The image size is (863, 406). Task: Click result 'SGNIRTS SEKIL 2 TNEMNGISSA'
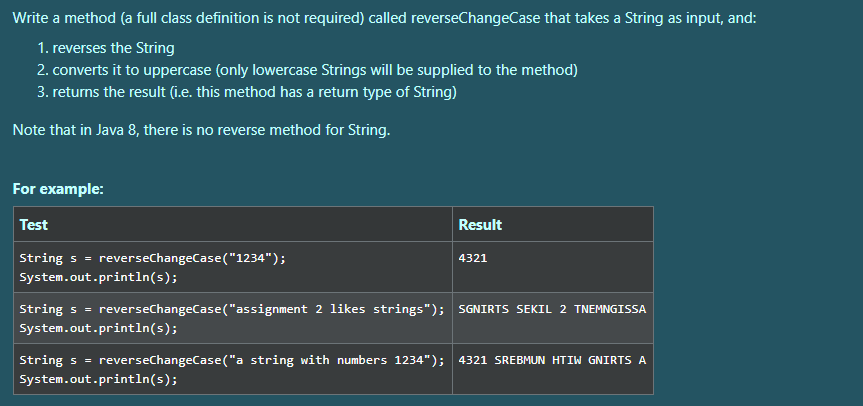[552, 309]
